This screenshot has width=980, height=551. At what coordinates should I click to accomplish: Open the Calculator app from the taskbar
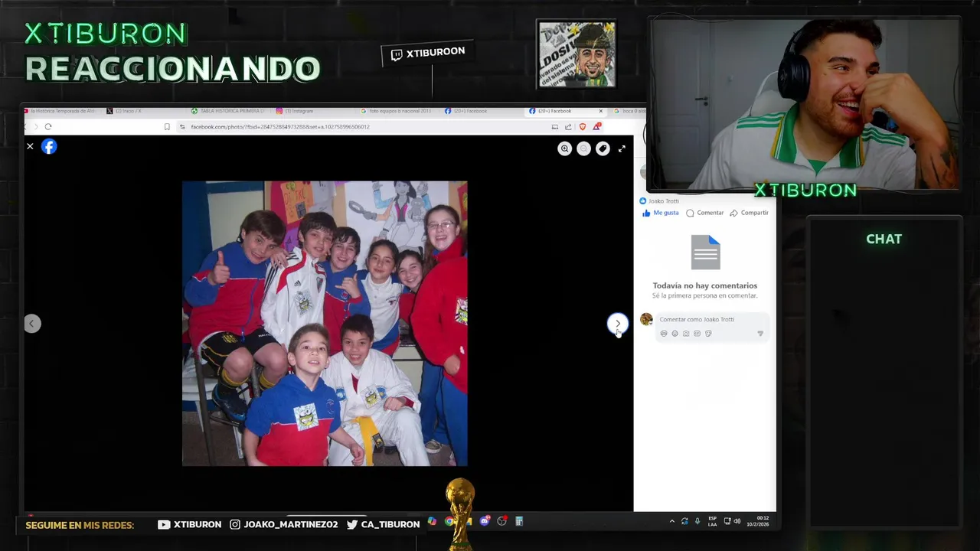[519, 521]
